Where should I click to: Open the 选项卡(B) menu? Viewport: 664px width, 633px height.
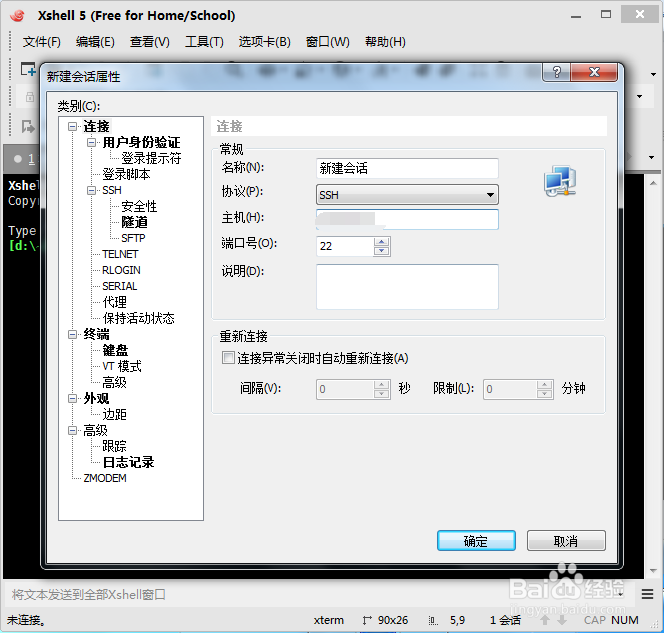pyautogui.click(x=265, y=42)
